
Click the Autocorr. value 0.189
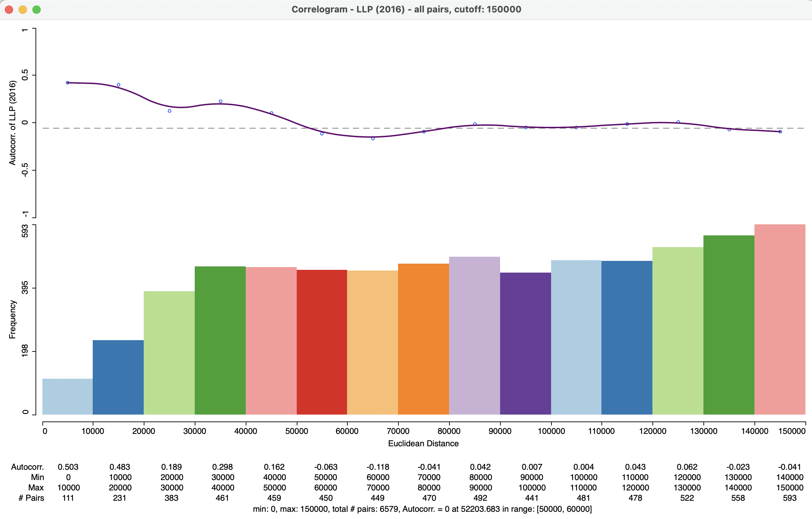coord(171,467)
